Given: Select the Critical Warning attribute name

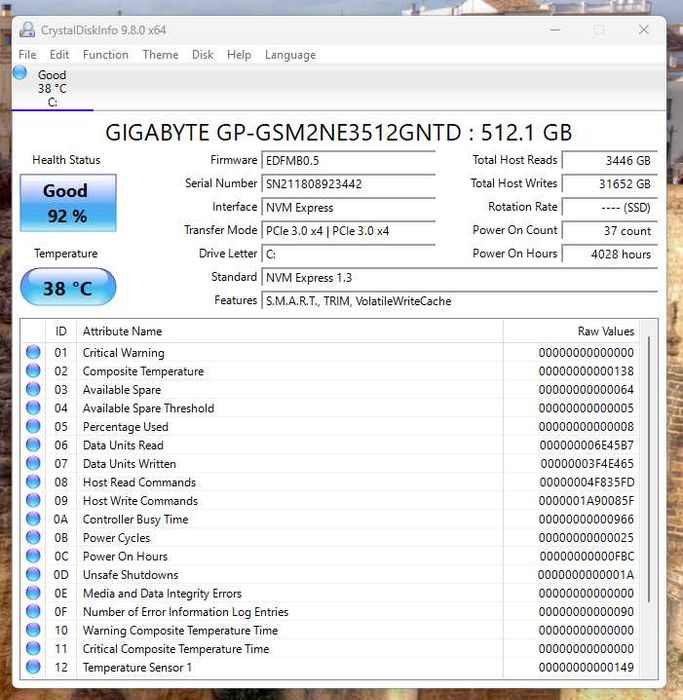Looking at the screenshot, I should point(124,353).
